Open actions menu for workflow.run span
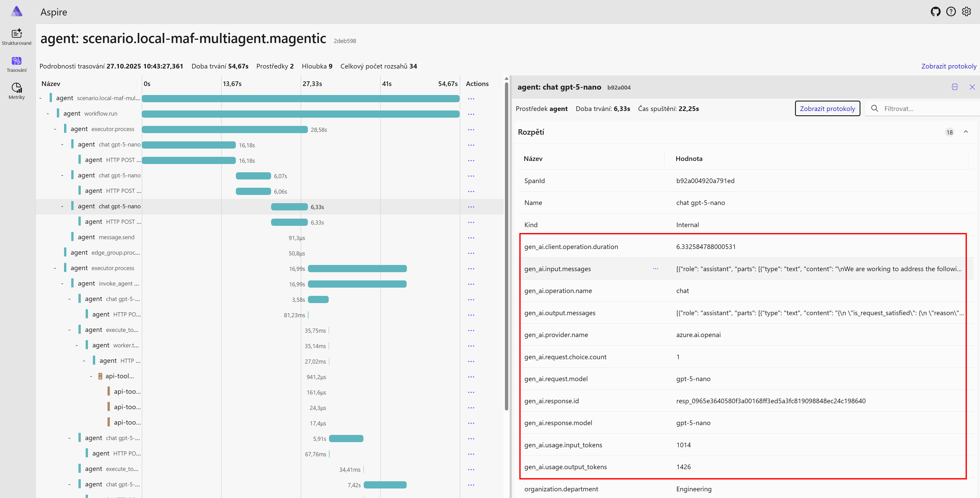This screenshot has width=980, height=498. coord(471,114)
